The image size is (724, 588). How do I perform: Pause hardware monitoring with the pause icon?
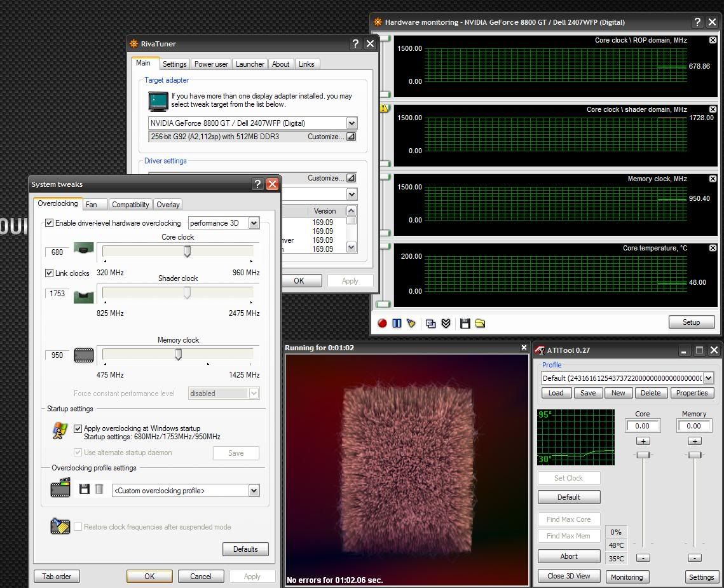(x=397, y=324)
